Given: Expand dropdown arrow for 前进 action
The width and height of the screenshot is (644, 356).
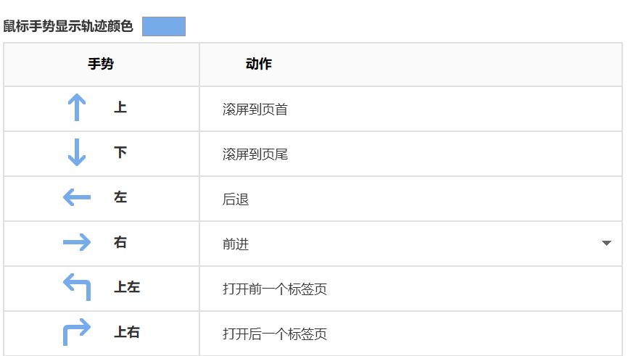Looking at the screenshot, I should click(x=607, y=244).
